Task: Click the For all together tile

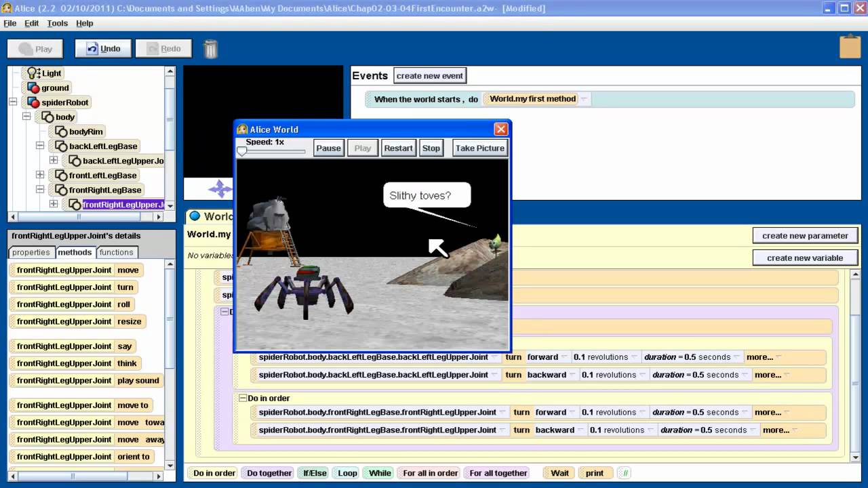Action: click(498, 473)
